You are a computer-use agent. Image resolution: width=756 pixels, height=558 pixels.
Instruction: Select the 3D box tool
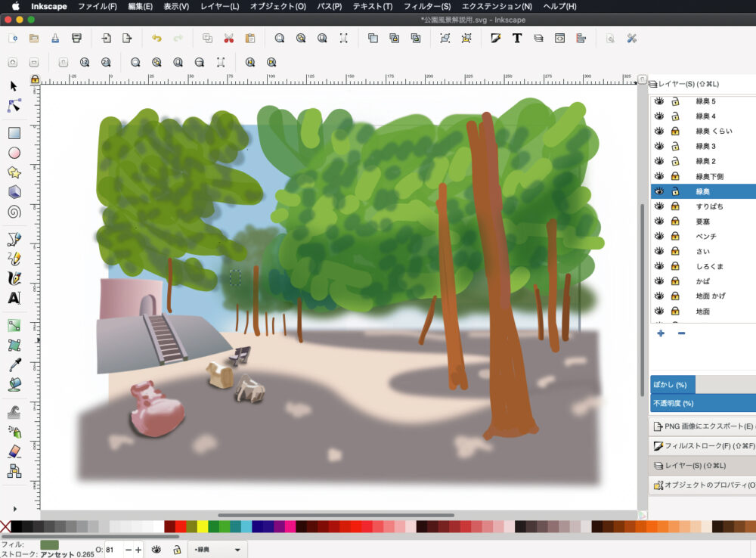coord(14,192)
